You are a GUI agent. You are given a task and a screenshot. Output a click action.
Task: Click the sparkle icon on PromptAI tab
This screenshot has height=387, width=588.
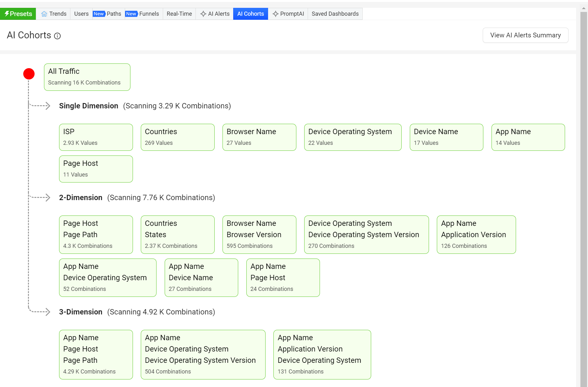pyautogui.click(x=275, y=14)
